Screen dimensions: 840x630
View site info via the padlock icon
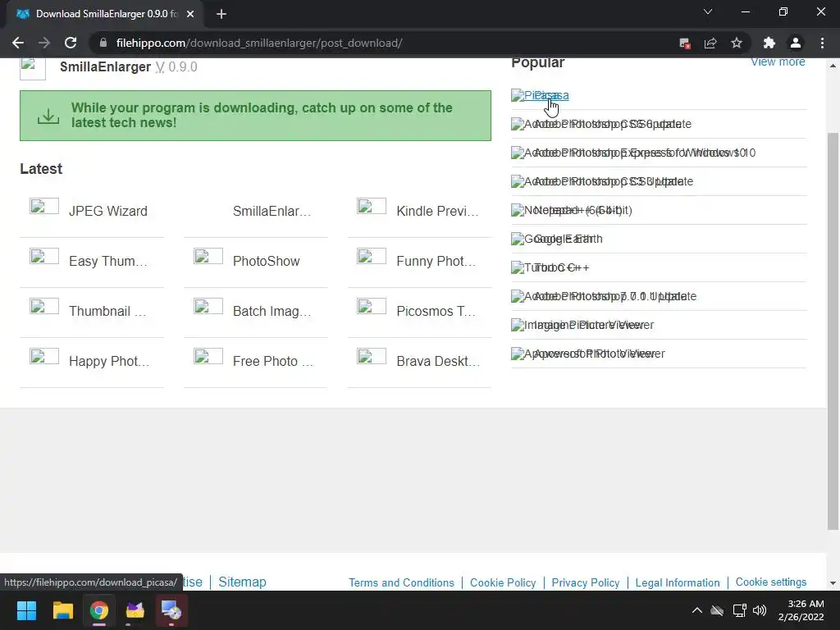[103, 43]
